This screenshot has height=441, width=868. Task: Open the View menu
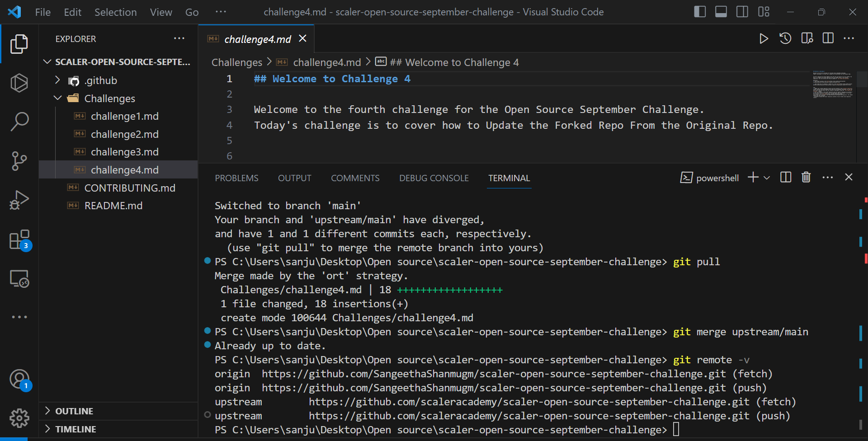(161, 12)
